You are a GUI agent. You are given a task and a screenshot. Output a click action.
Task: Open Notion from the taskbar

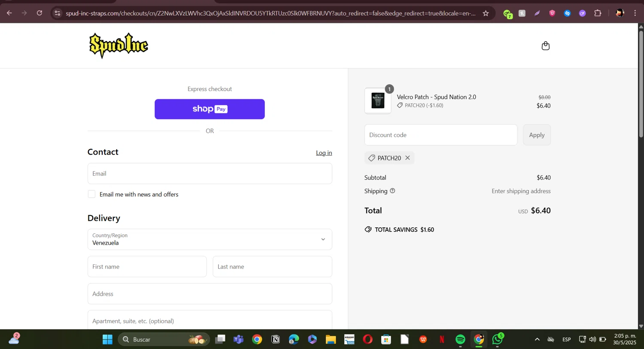[x=276, y=340]
